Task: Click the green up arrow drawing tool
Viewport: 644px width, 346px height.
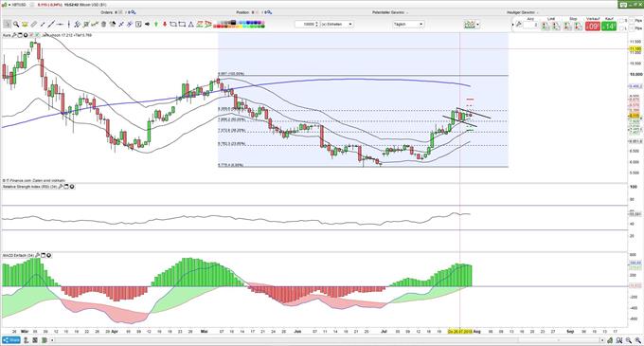Action: point(156,25)
